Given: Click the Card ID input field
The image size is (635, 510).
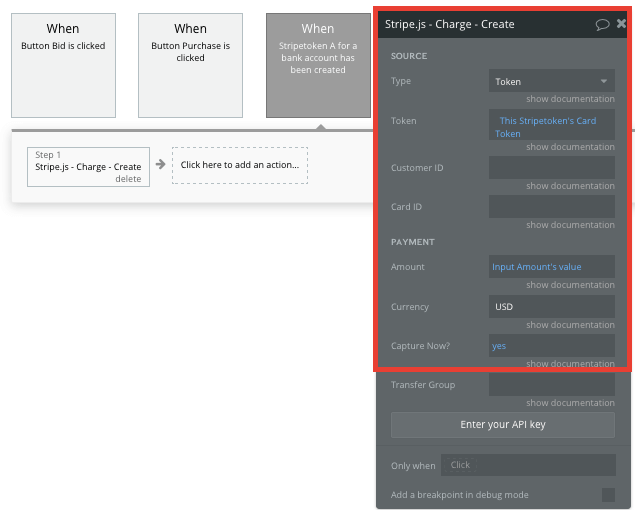Looking at the screenshot, I should 552,207.
